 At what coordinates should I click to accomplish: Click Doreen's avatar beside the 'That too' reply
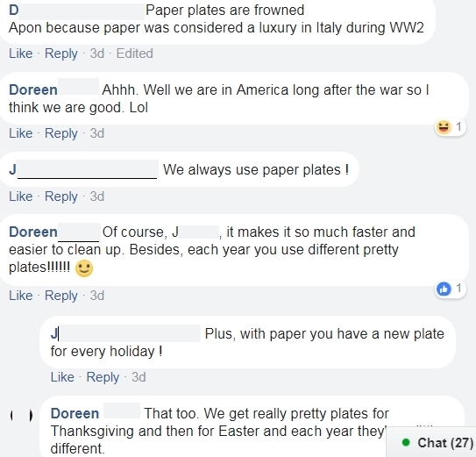click(x=21, y=416)
